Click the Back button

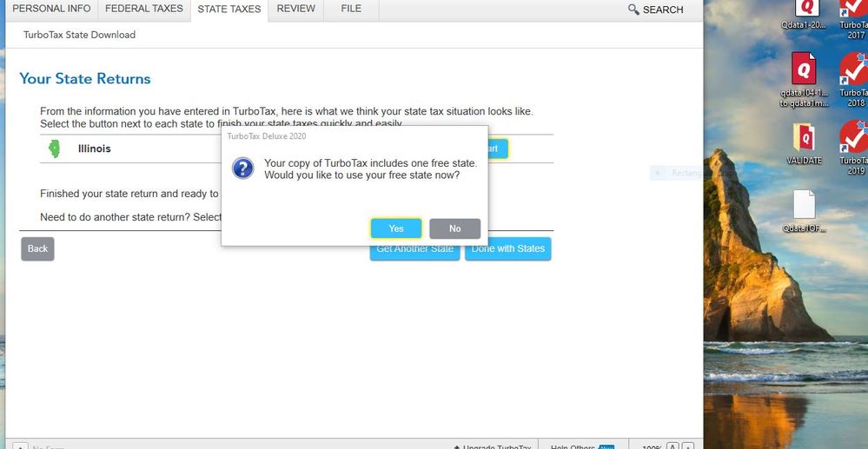click(x=37, y=248)
